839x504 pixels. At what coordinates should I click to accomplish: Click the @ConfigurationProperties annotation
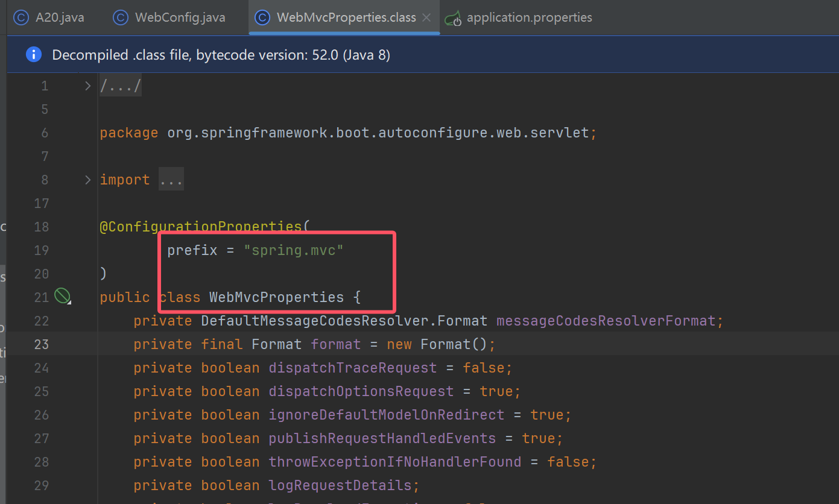click(x=200, y=227)
